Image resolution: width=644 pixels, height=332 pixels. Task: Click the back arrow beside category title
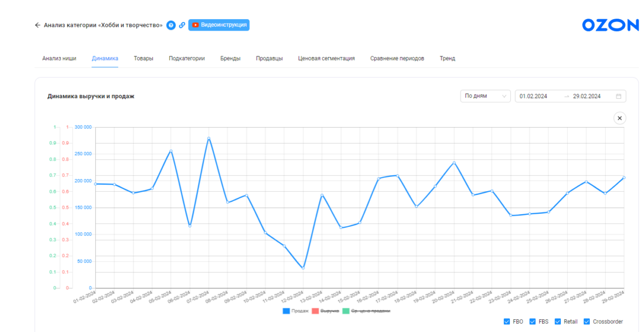coord(37,25)
